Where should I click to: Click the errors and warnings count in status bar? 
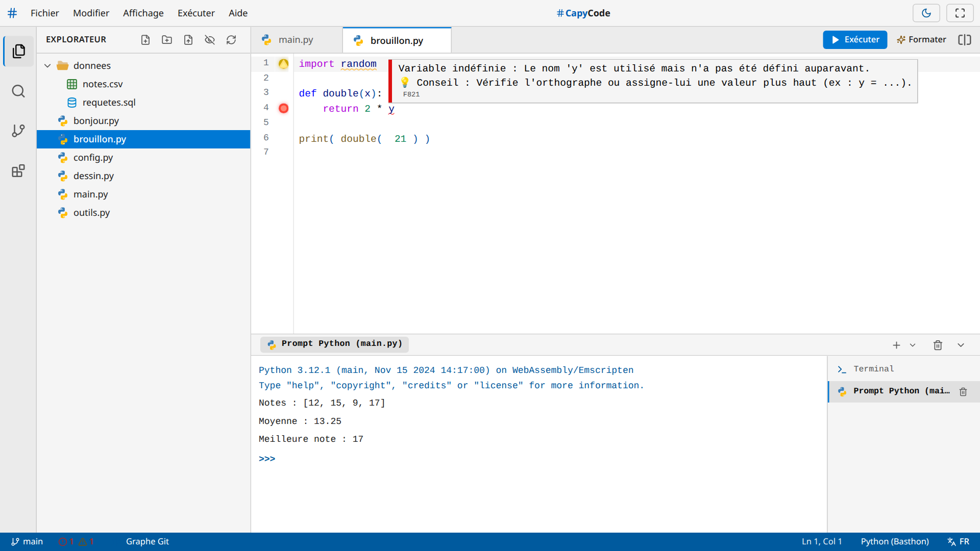[76, 542]
